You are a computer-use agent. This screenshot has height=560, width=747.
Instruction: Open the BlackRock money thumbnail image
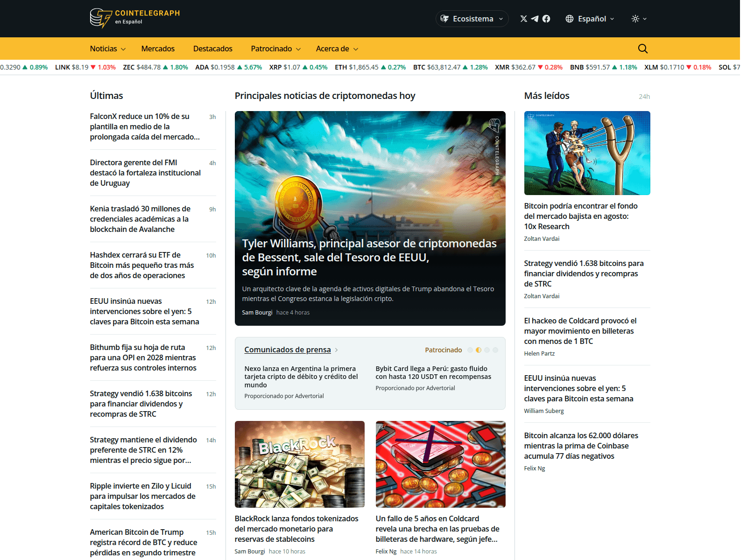click(300, 464)
